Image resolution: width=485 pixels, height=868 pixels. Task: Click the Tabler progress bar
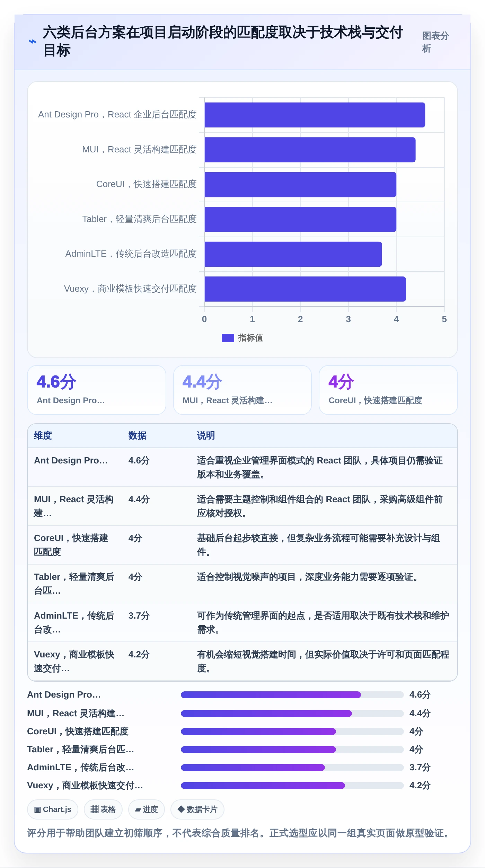pyautogui.click(x=292, y=749)
